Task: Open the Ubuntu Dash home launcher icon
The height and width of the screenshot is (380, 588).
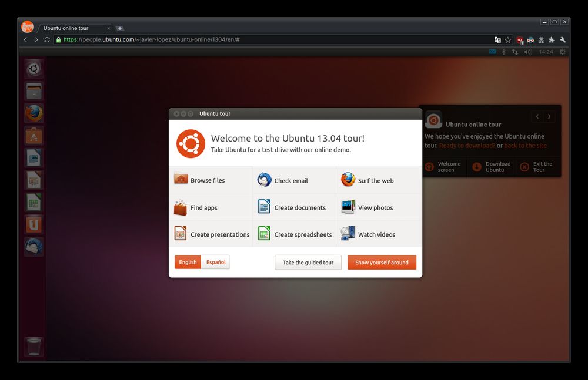Action: click(x=34, y=69)
